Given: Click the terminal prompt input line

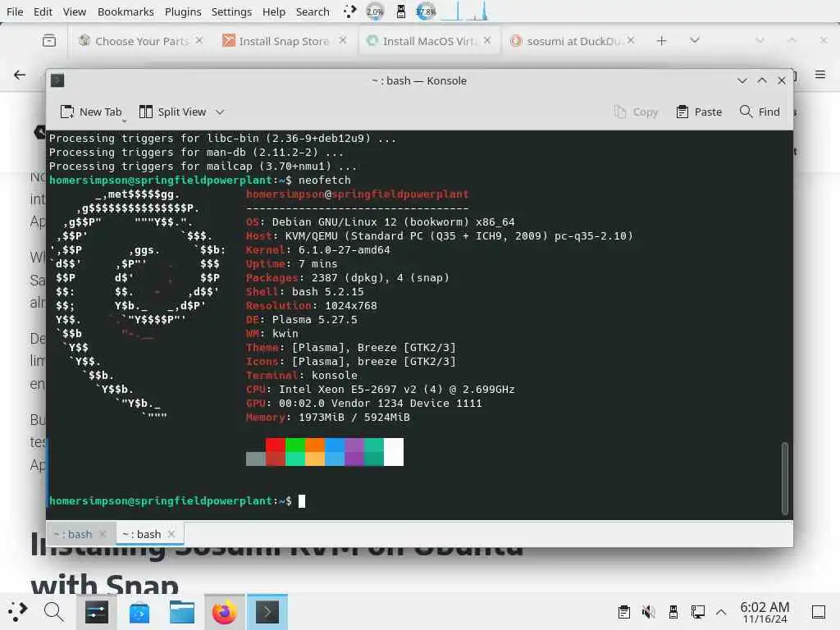Looking at the screenshot, I should [x=177, y=501].
